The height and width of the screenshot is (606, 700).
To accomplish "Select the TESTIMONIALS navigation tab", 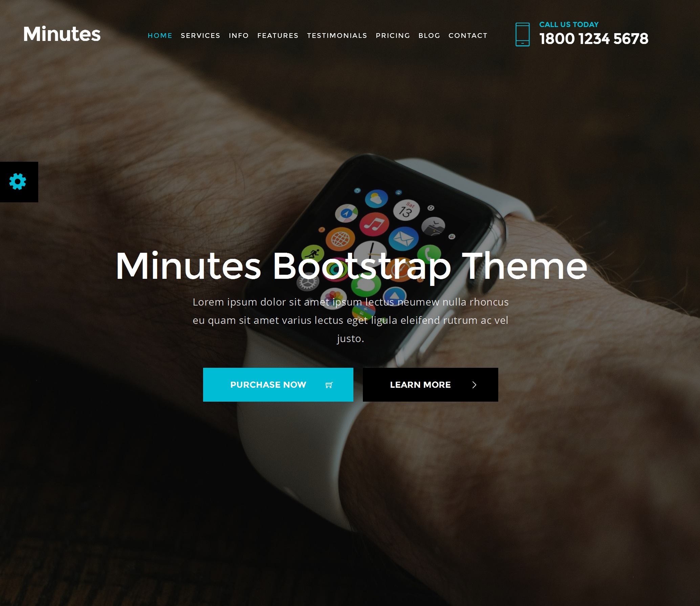I will (x=336, y=35).
